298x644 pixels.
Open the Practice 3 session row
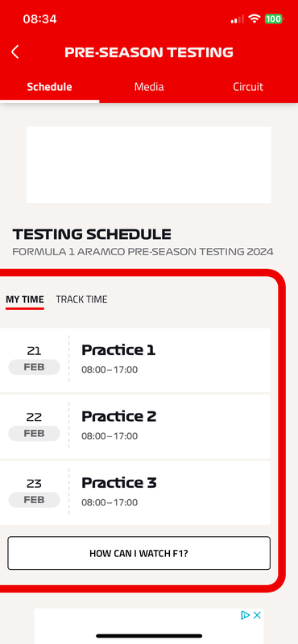[135, 493]
